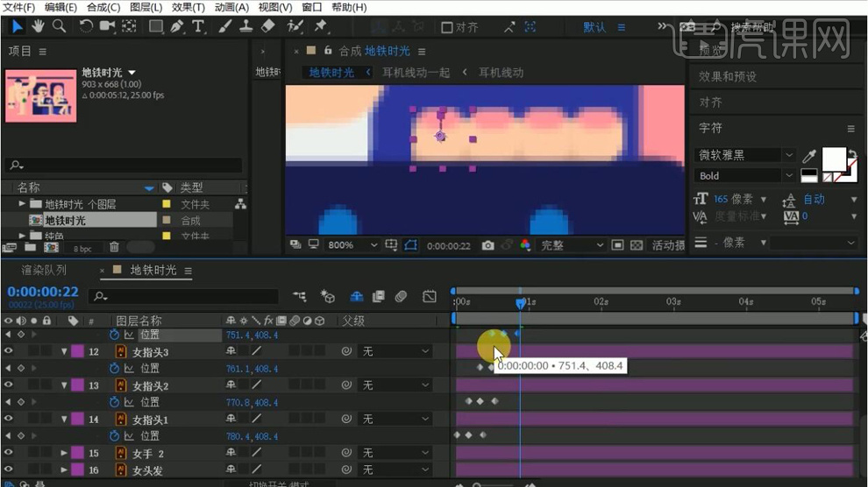Switch to the 渲染队列 tab

(44, 271)
